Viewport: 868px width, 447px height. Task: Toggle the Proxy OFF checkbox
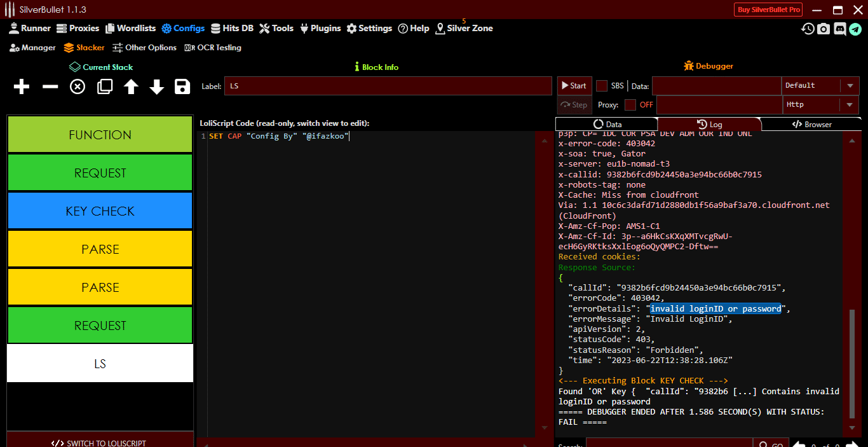[631, 105]
